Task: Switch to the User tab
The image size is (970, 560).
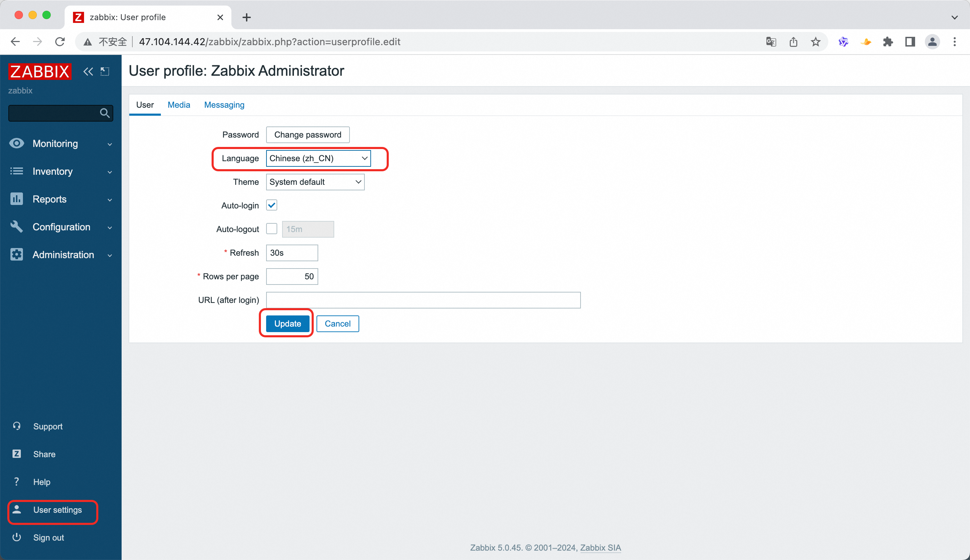Action: click(x=145, y=105)
